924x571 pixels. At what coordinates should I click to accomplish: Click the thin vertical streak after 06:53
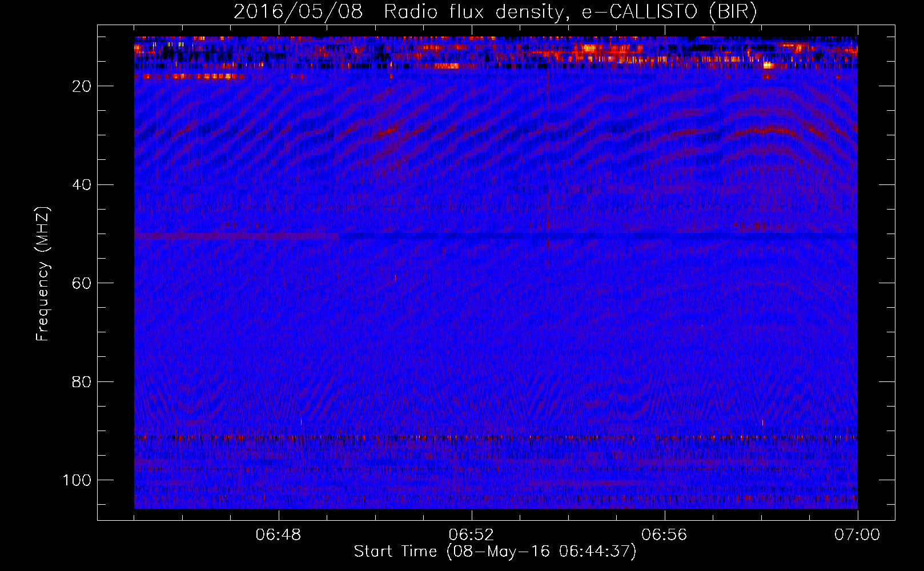(548, 171)
